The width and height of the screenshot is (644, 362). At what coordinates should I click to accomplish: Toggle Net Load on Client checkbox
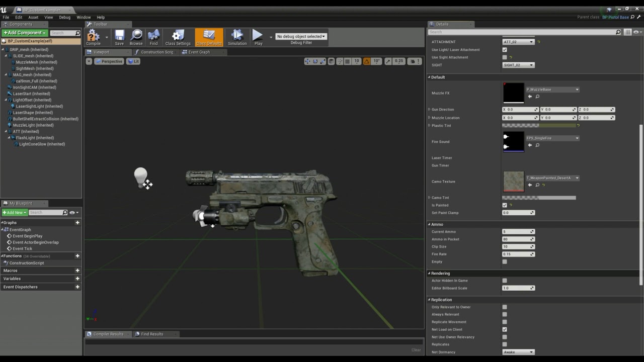505,329
